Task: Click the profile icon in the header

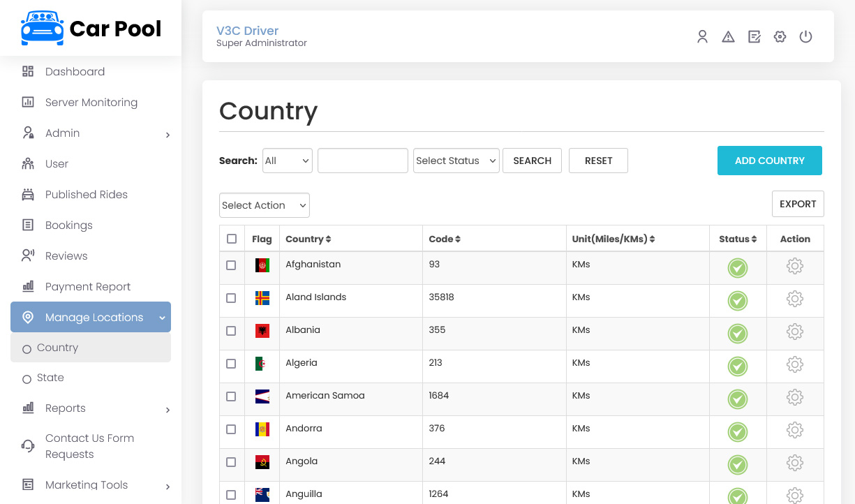Action: tap(702, 37)
